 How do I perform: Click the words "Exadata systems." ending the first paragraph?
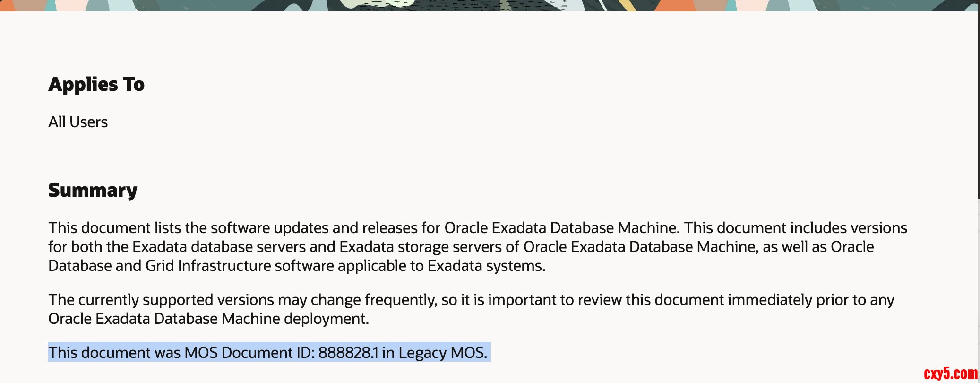486,266
